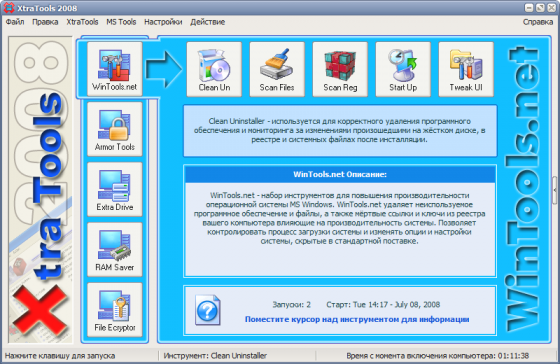Click status bar 'Инструмент: Clean Uninstaller'
Screen dimensions: 560x364
(x=215, y=356)
